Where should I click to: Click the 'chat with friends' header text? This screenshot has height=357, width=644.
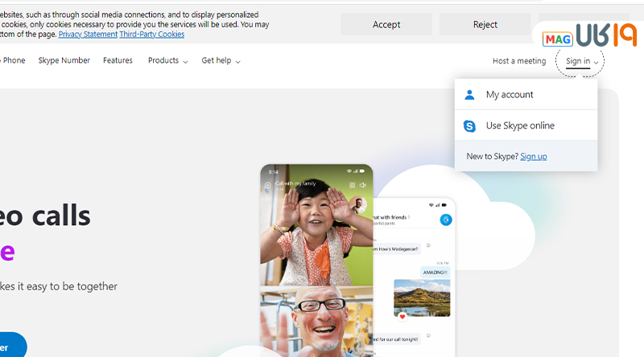point(390,217)
